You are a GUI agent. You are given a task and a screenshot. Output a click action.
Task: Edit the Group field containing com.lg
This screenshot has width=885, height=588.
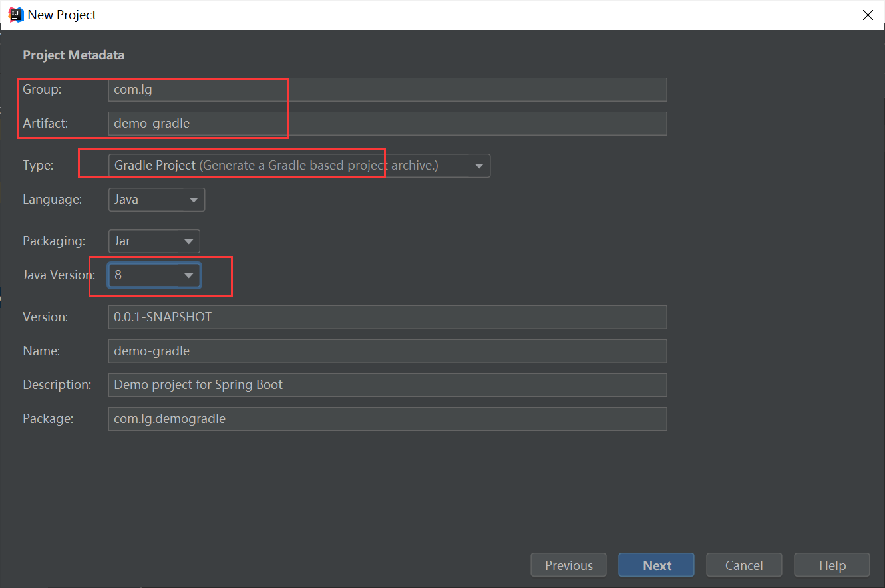[x=387, y=90]
